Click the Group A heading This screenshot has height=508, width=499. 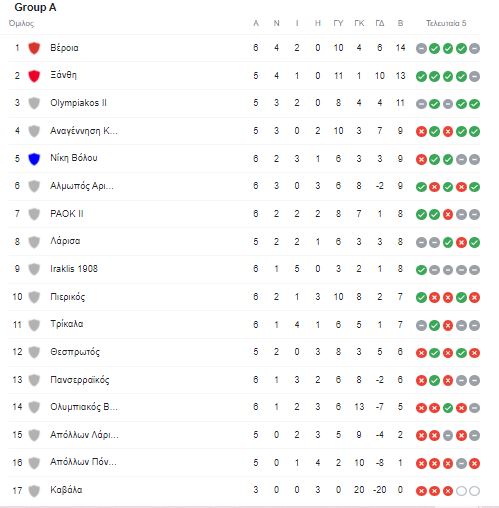point(35,7)
